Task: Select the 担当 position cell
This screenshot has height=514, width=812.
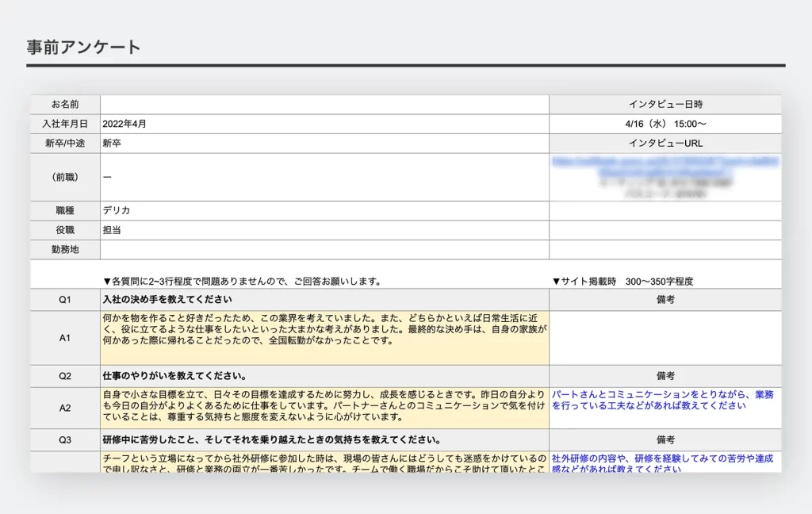Action: [x=324, y=230]
